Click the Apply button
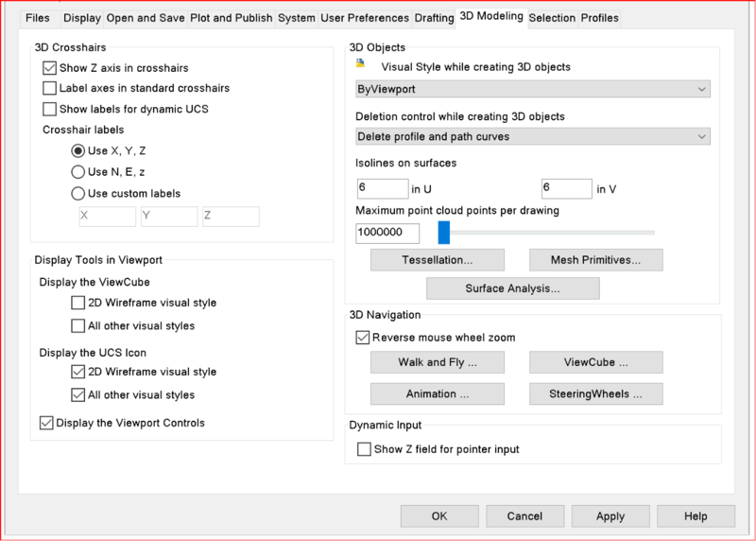 click(610, 516)
